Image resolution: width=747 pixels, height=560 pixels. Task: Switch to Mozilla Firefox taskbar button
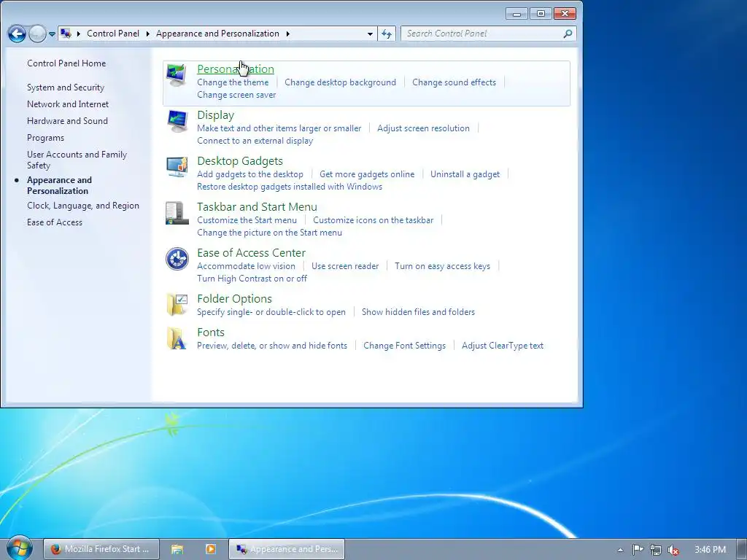pyautogui.click(x=101, y=549)
